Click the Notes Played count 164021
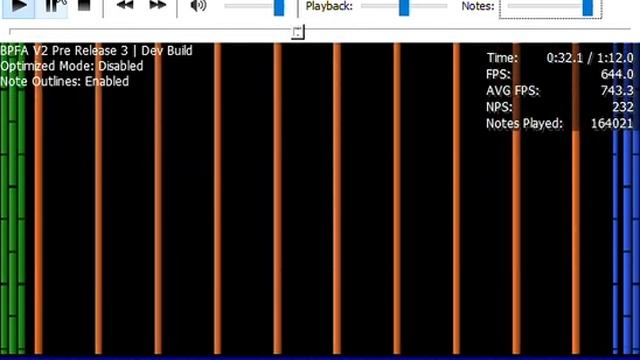Screen dimensions: 640x360 coord(612,123)
